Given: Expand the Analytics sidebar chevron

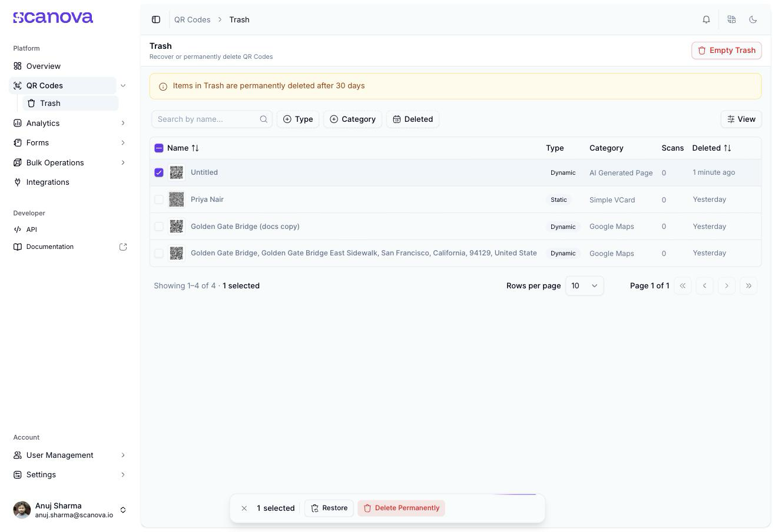Looking at the screenshot, I should [123, 123].
